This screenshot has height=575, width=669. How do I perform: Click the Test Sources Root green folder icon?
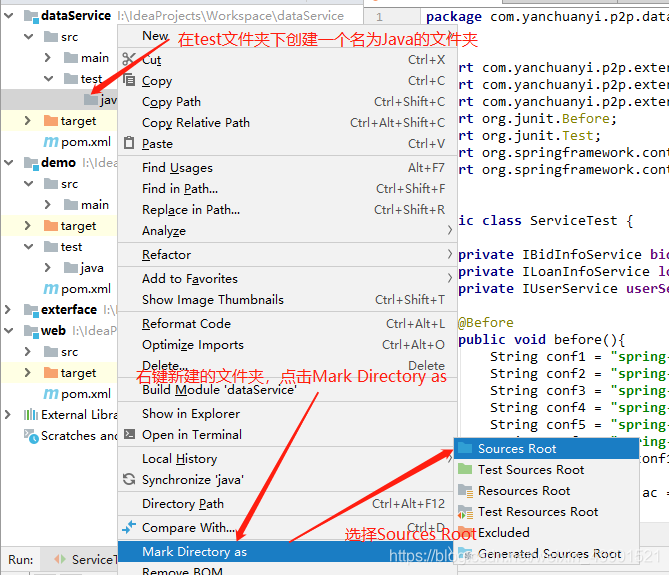[465, 469]
